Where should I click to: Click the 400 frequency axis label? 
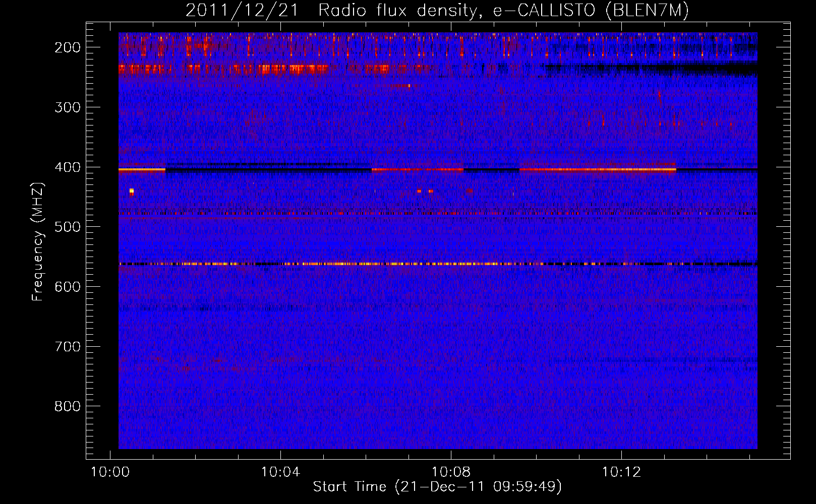(68, 167)
